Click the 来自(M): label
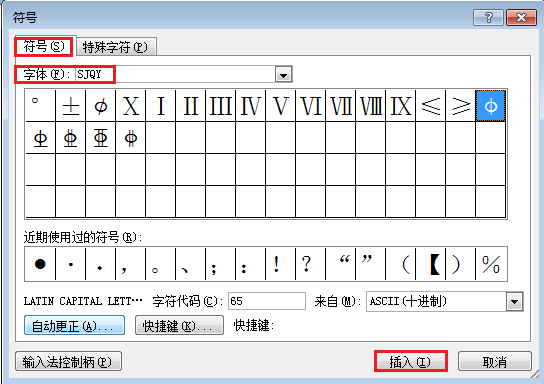 (x=338, y=301)
